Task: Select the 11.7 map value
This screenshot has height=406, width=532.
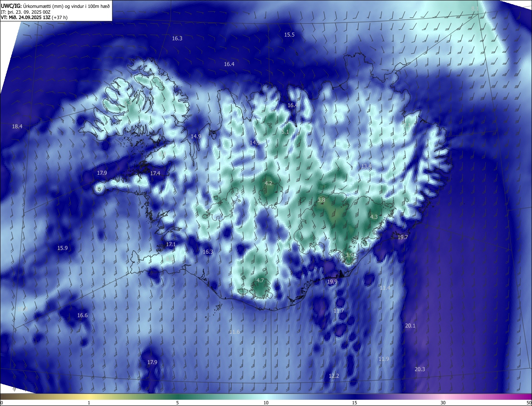Action: point(339,311)
